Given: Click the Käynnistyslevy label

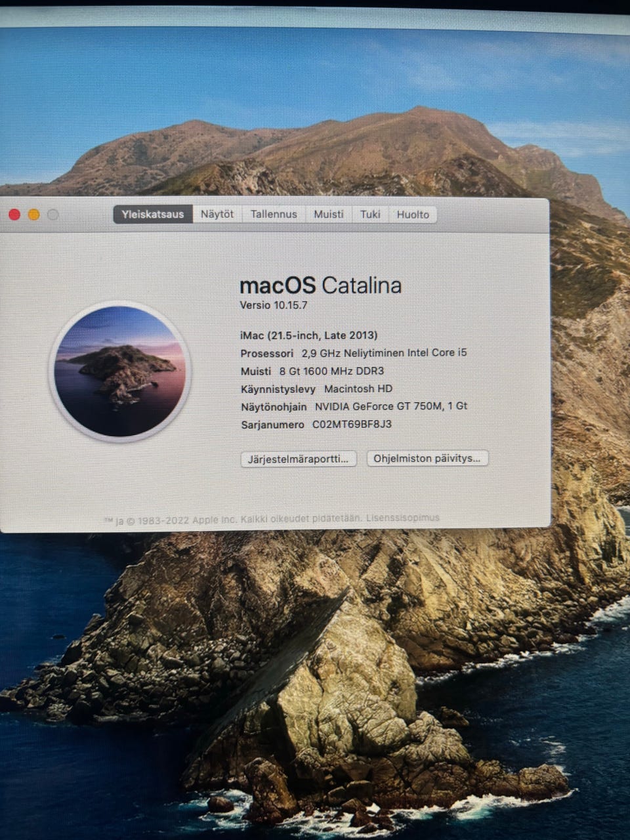Looking at the screenshot, I should tap(278, 389).
